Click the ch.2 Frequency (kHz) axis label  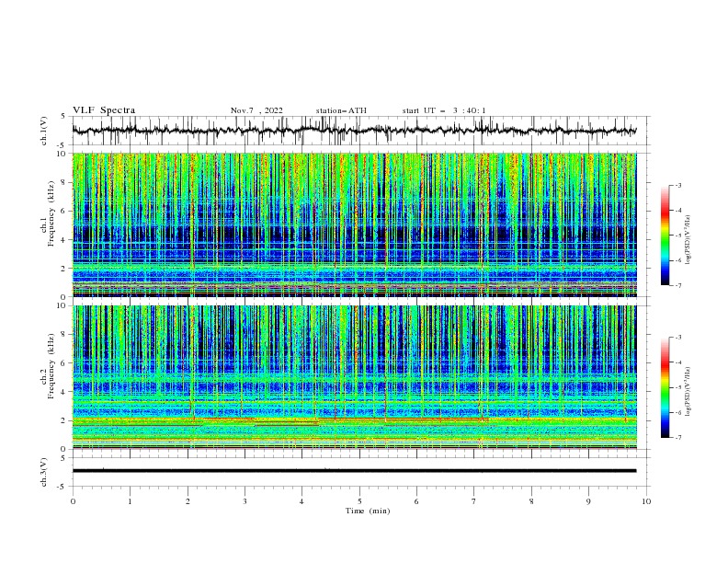(48, 366)
